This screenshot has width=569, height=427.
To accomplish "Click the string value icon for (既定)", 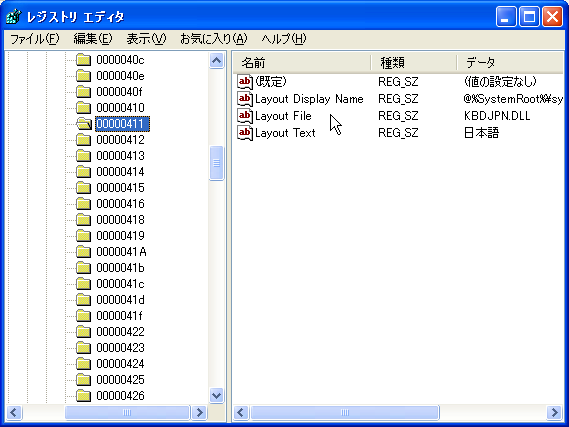I will 245,82.
